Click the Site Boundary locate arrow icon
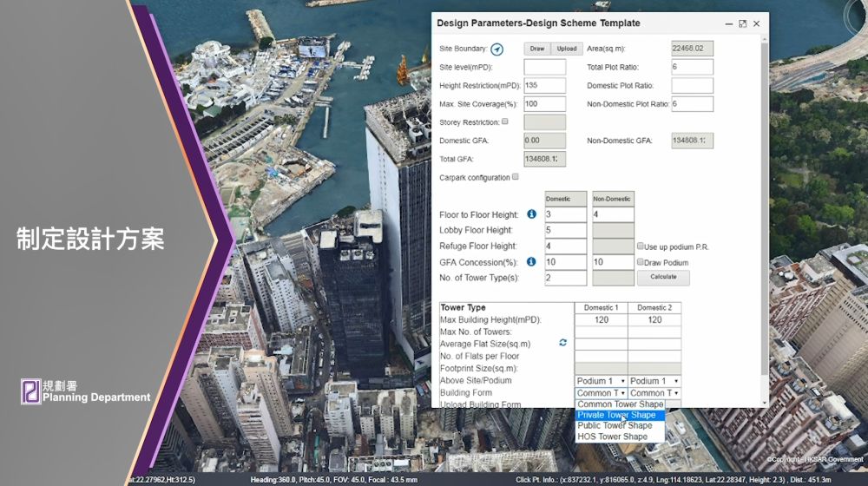This screenshot has height=486, width=868. click(497, 49)
